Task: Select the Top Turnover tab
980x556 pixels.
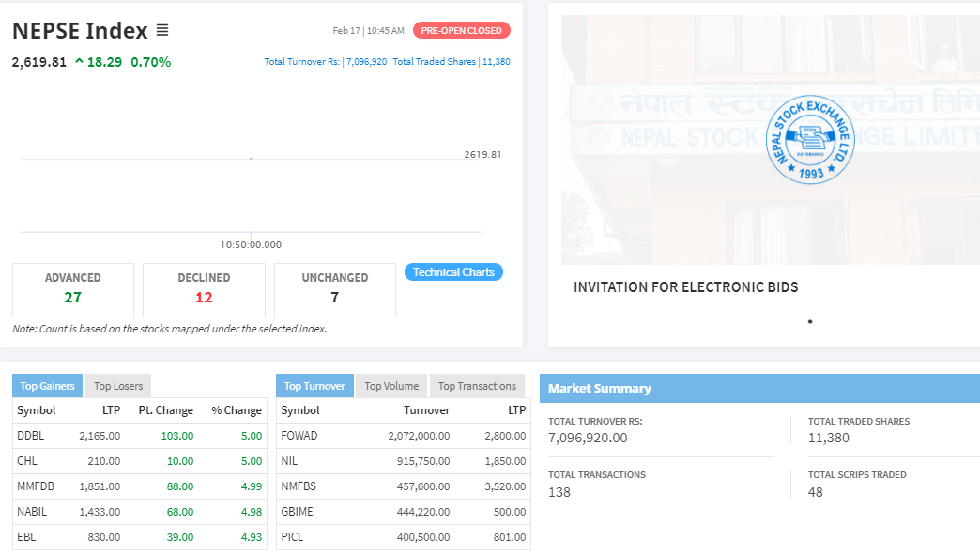Action: (x=314, y=386)
